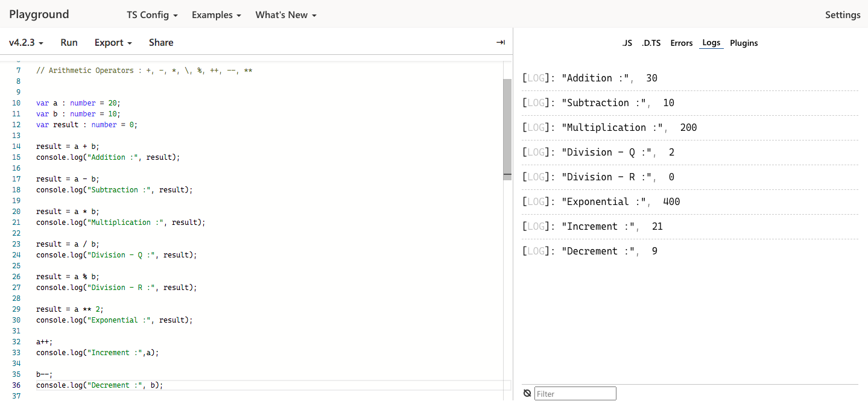Click the Share button
Screen dimensions: 868x407
[x=161, y=43]
